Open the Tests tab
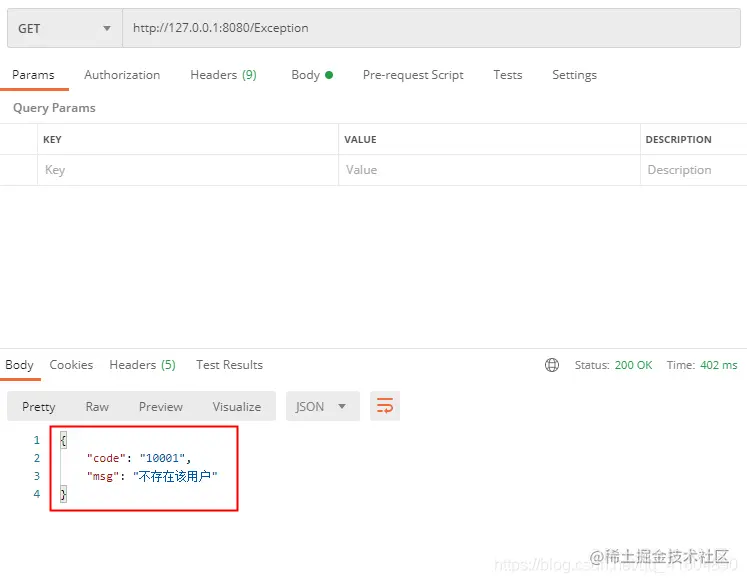 (508, 75)
